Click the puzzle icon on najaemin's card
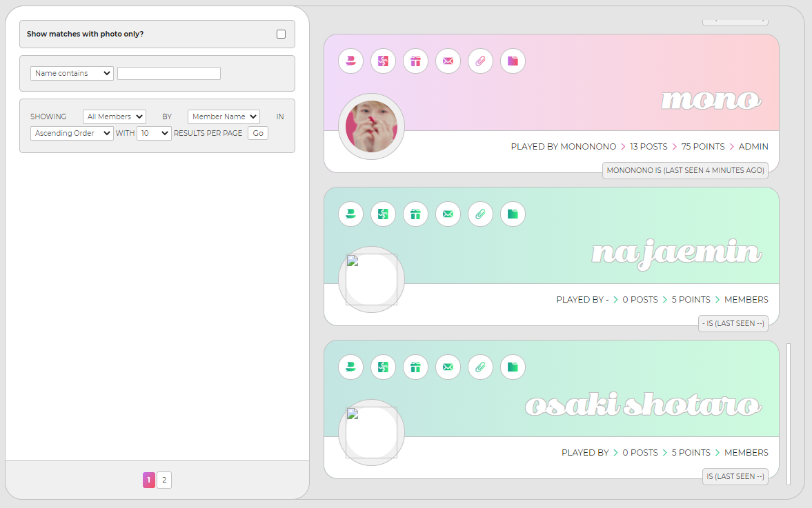This screenshot has width=812, height=508. pos(383,214)
